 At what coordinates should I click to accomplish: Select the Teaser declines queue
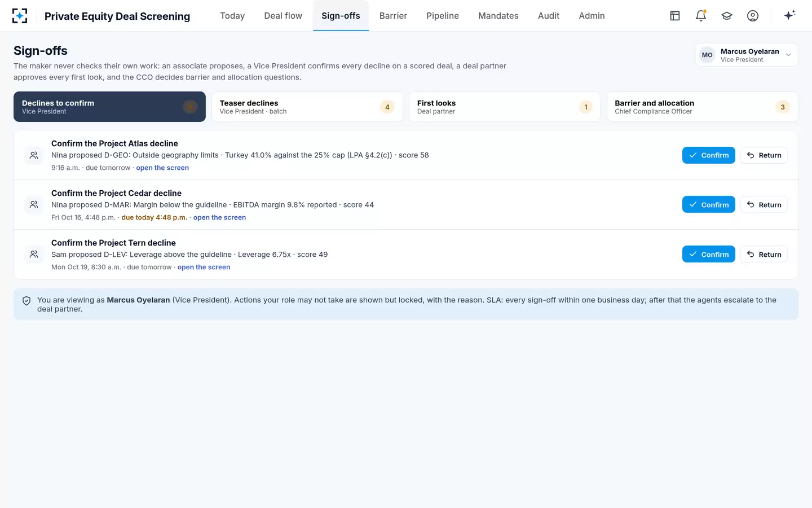[x=307, y=107]
